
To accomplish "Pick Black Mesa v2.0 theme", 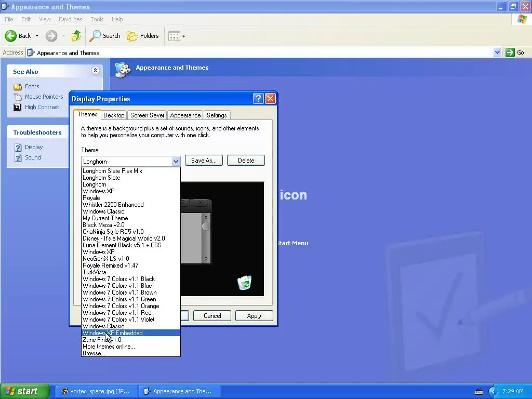I will tap(131, 225).
